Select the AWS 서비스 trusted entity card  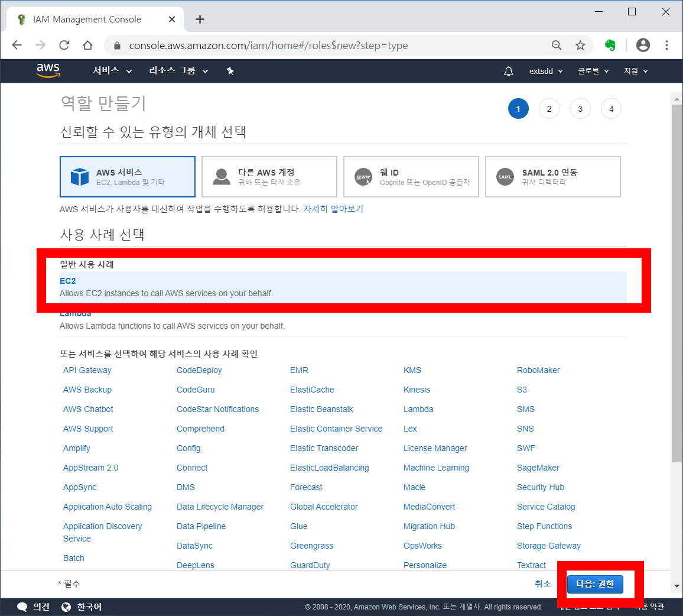click(127, 177)
